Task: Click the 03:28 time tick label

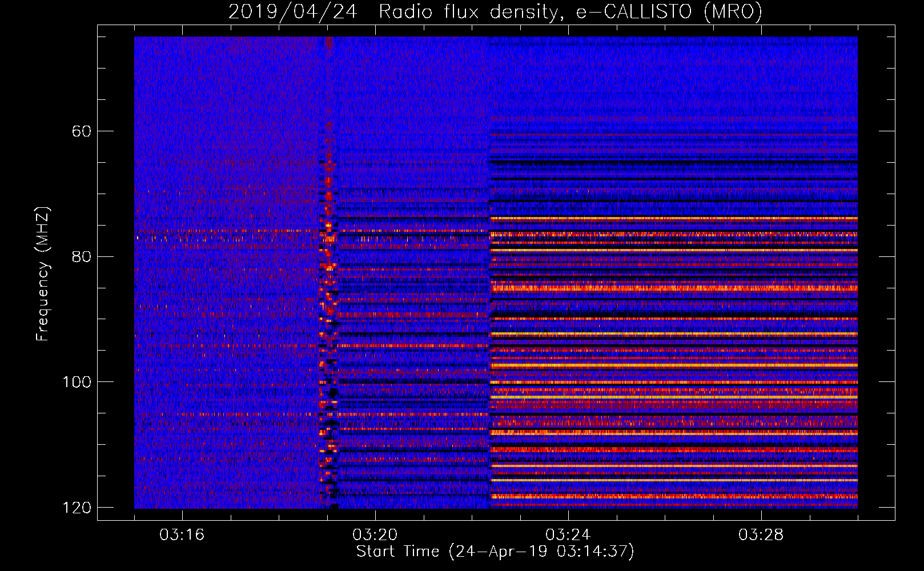Action: tap(761, 535)
